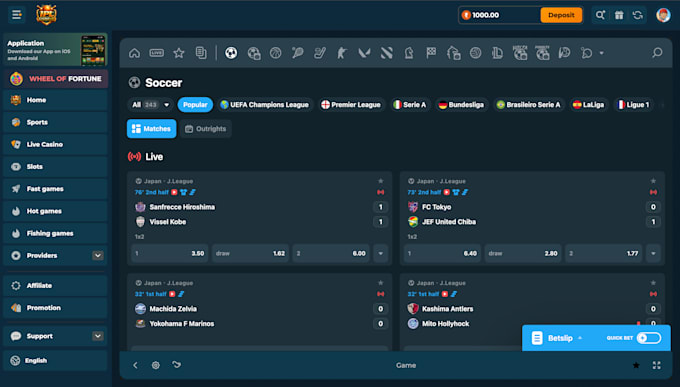
Task: Click the 1000.00 balance field
Action: pos(499,15)
